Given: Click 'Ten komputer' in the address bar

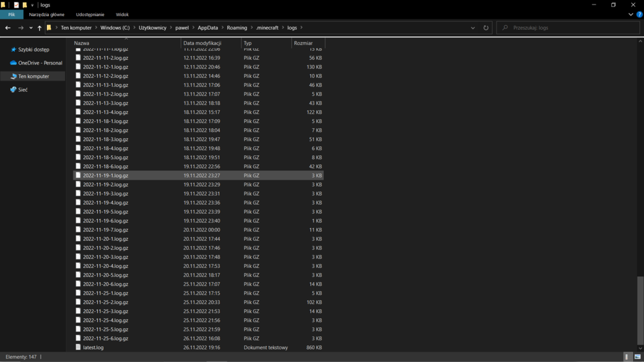Looking at the screenshot, I should 76,28.
